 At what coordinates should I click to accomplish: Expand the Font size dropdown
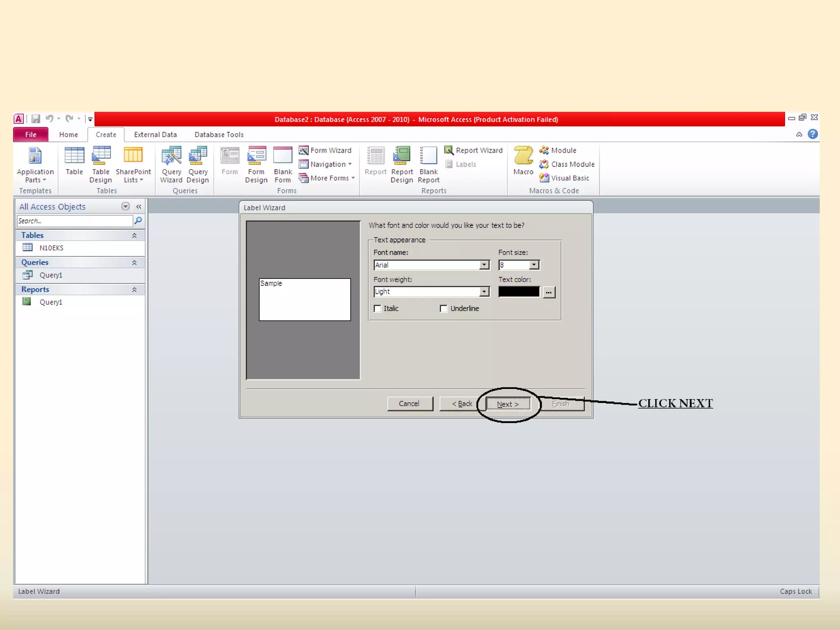pyautogui.click(x=534, y=265)
